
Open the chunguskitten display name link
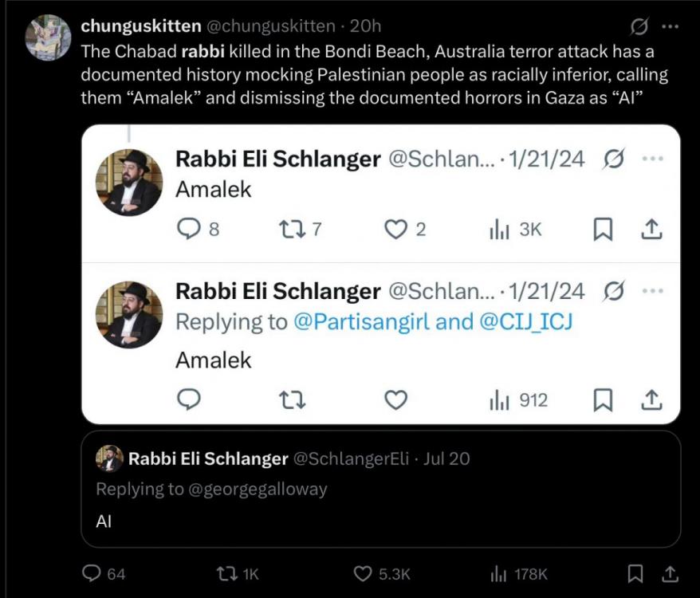(x=140, y=26)
